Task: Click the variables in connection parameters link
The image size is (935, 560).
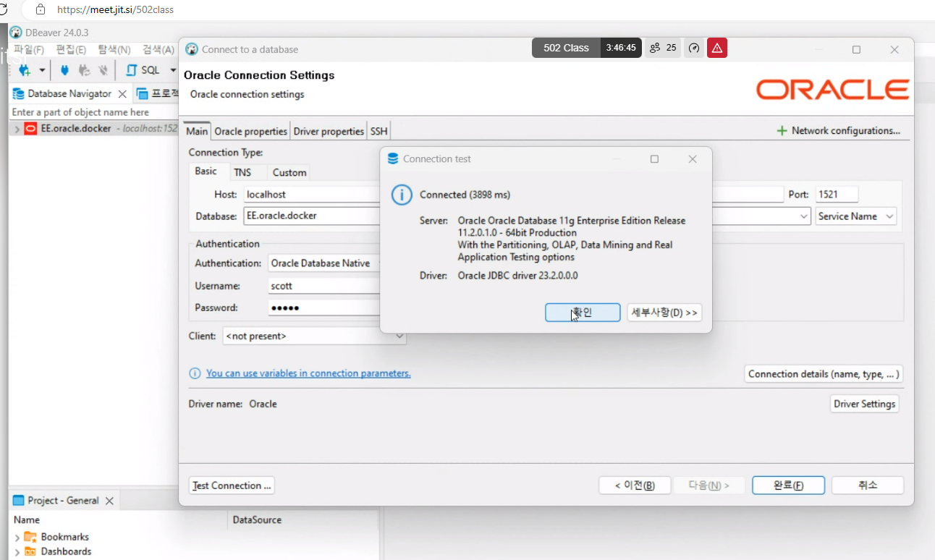Action: [x=308, y=373]
